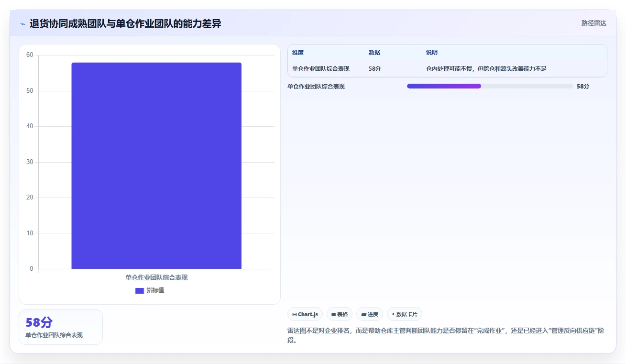
Task: Click the purple legend swatch for 指标值
Action: pyautogui.click(x=140, y=290)
